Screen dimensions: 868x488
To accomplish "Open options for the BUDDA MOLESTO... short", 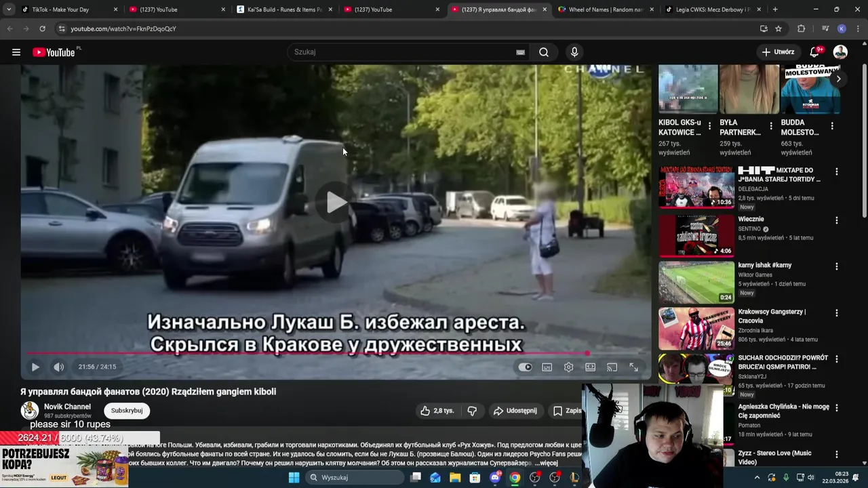I will pos(832,126).
